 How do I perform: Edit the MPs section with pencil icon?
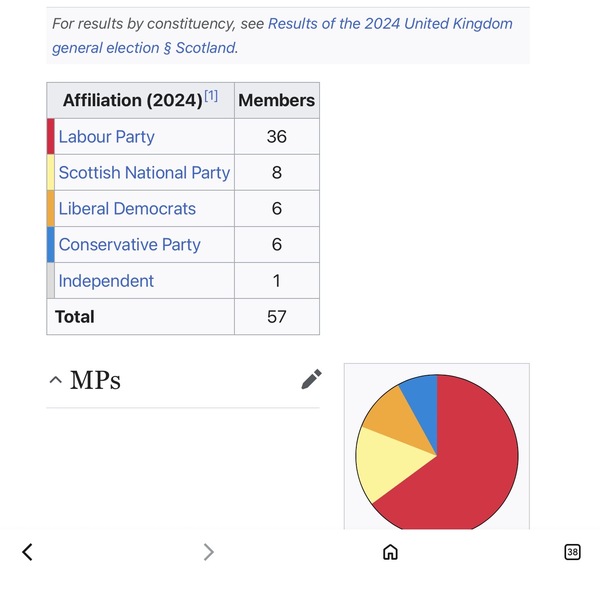pos(311,380)
